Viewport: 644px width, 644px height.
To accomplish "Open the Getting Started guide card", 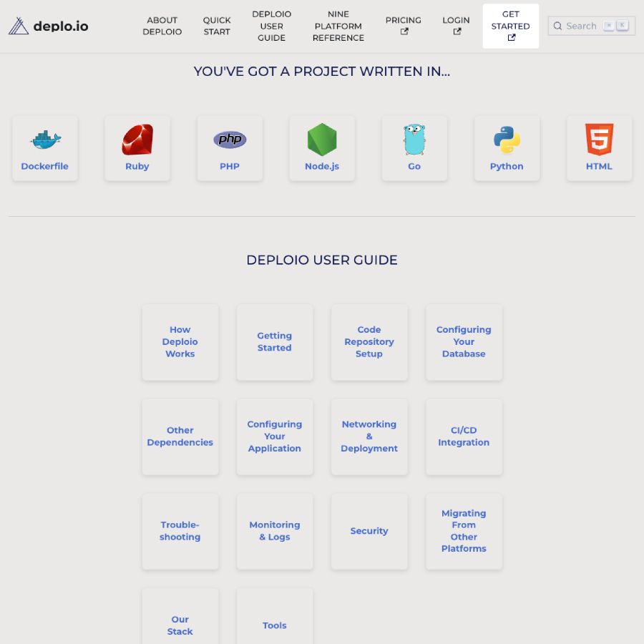I will (275, 342).
